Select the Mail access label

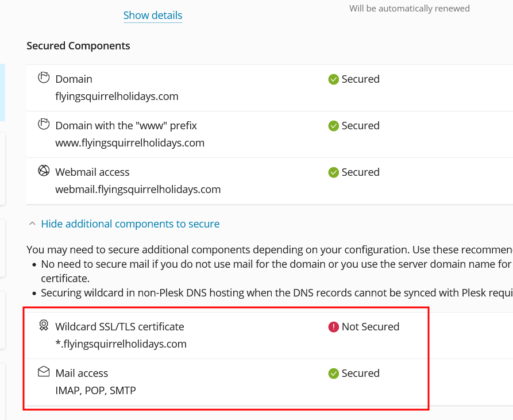[x=82, y=373]
